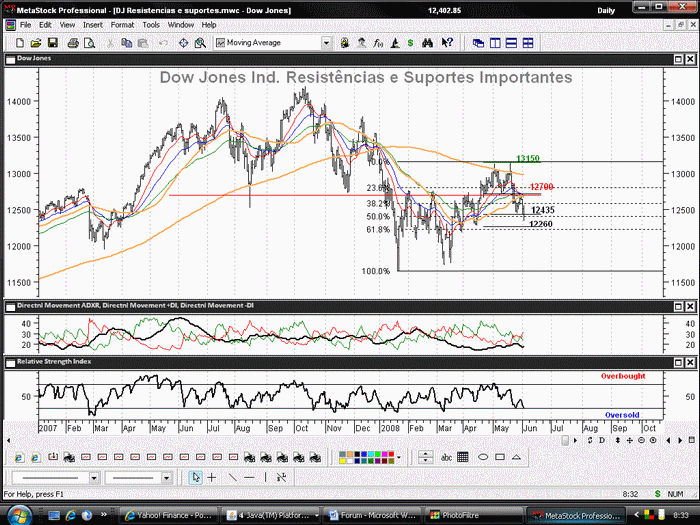Click the chart scrollbar thumb
This screenshot has height=525, width=700.
click(x=565, y=441)
